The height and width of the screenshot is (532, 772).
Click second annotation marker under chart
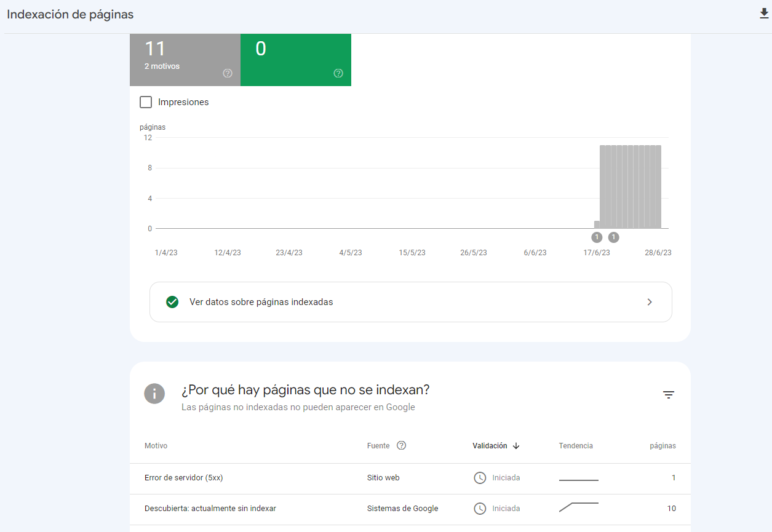[613, 237]
